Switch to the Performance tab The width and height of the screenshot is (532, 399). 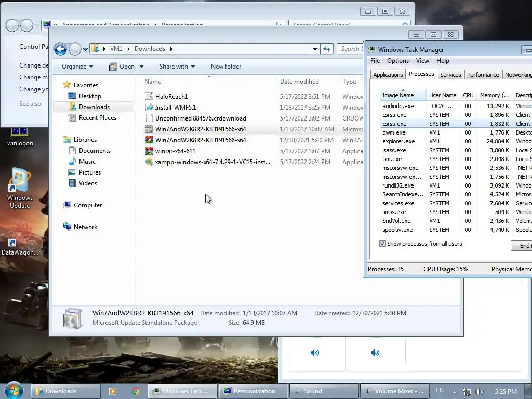pyautogui.click(x=483, y=75)
